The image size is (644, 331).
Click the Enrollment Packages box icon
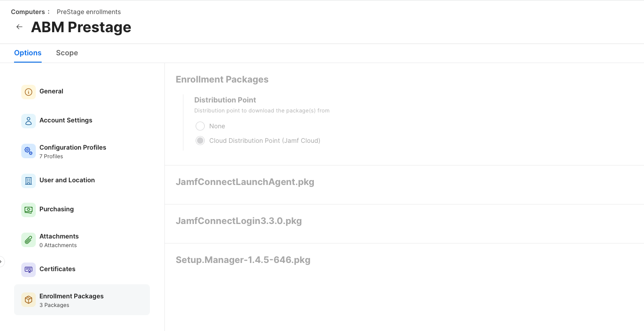point(29,300)
